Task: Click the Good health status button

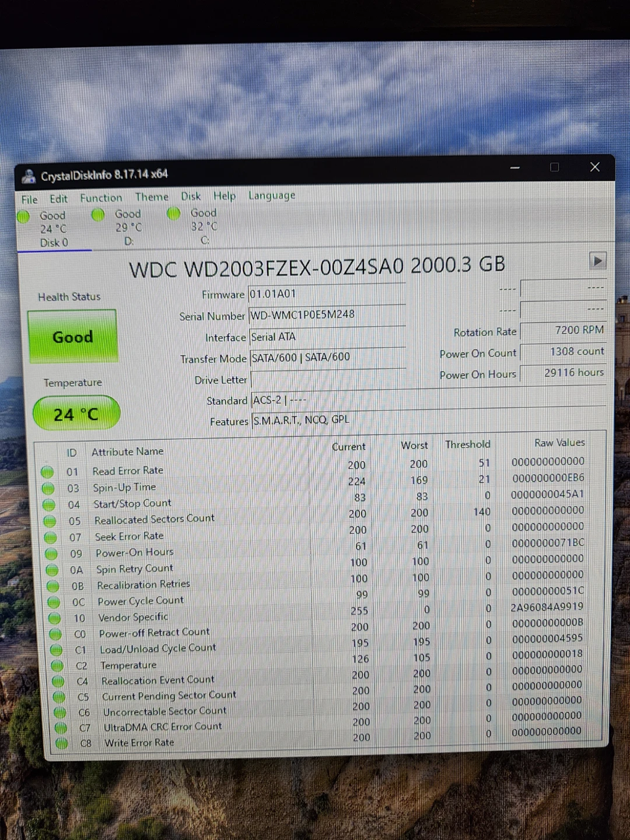Action: coord(72,337)
